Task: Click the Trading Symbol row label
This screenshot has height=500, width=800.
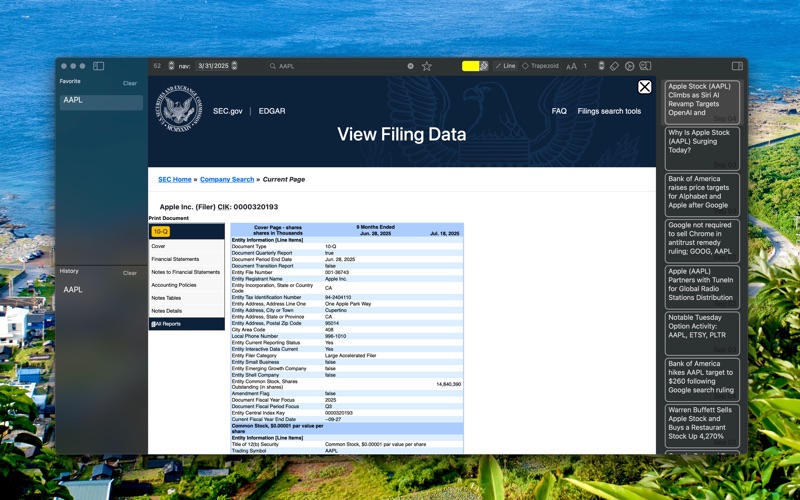Action: point(247,451)
